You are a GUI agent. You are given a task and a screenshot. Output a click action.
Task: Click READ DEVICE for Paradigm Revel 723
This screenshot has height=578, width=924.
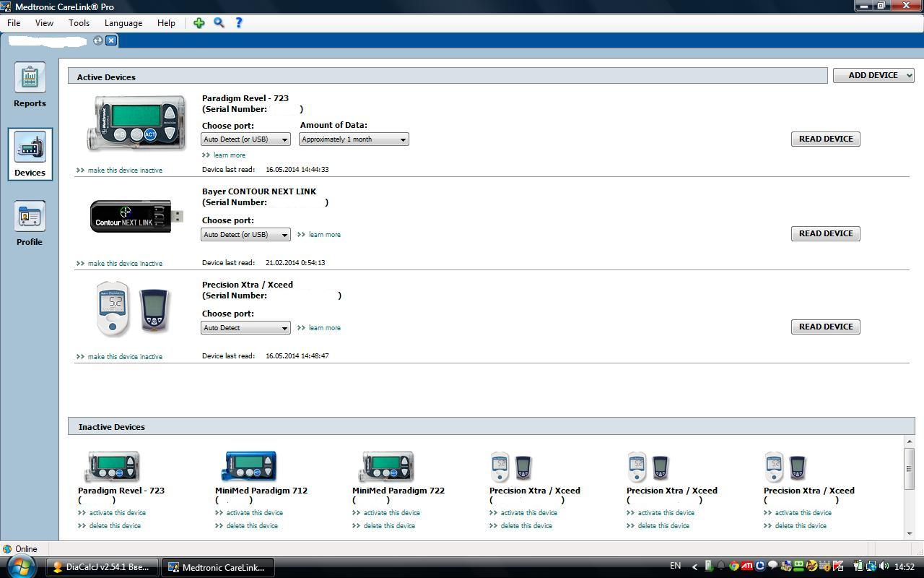825,139
